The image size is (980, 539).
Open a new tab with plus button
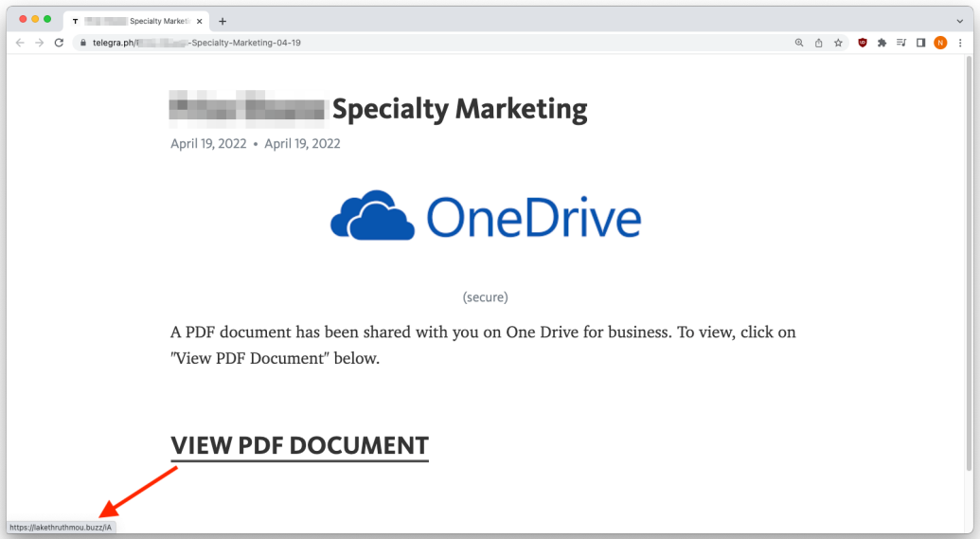(223, 21)
